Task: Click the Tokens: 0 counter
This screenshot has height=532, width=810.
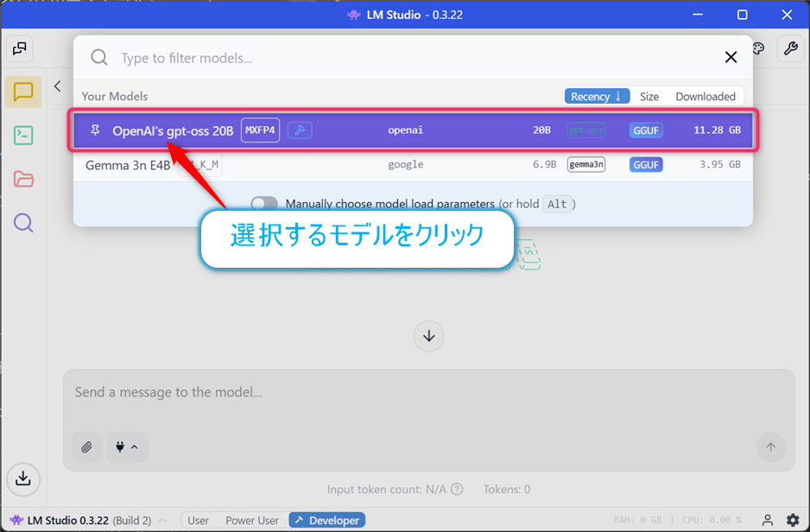Action: (x=507, y=489)
